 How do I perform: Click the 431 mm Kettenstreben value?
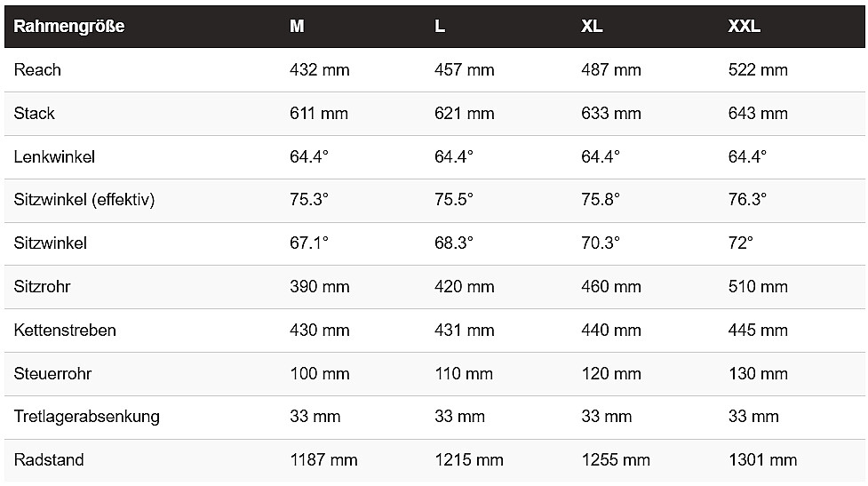tap(464, 331)
